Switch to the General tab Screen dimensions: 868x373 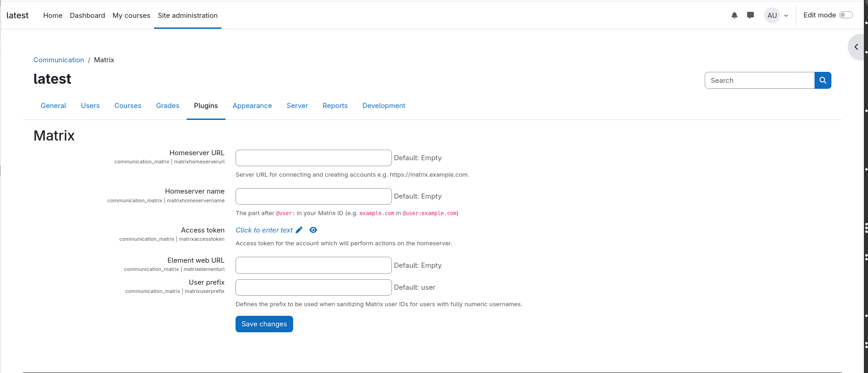point(54,106)
